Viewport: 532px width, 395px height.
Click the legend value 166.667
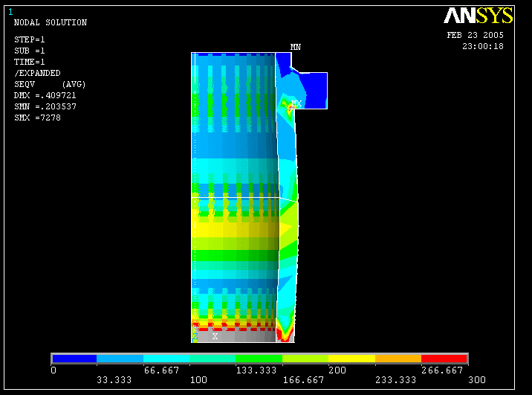pos(303,379)
